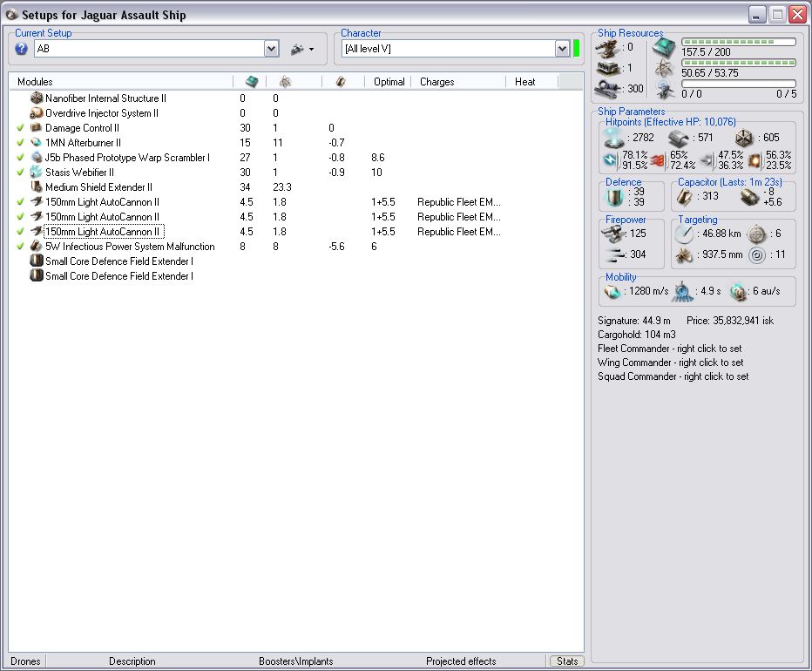Click the blue help icon beside Current Setup
Image resolution: width=812 pixels, height=671 pixels.
pyautogui.click(x=21, y=49)
